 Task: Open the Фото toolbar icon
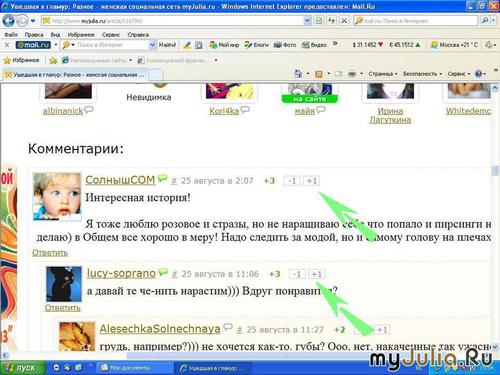pos(285,45)
